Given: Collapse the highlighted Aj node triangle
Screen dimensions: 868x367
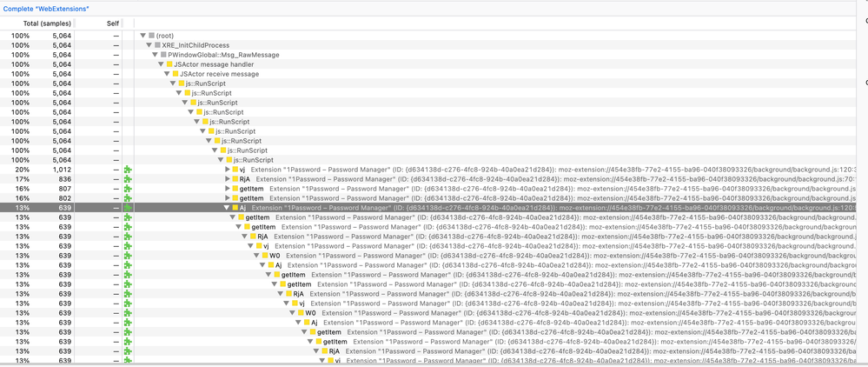Looking at the screenshot, I should click(228, 208).
